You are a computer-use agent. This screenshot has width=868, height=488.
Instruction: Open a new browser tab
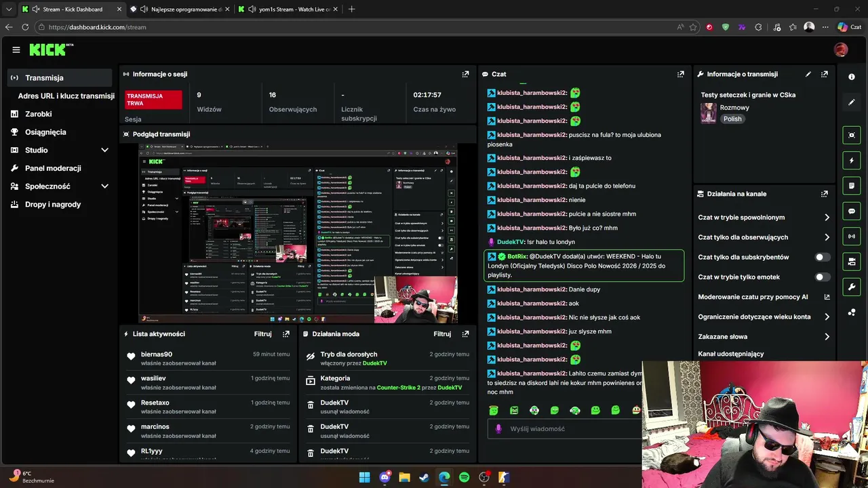(351, 9)
